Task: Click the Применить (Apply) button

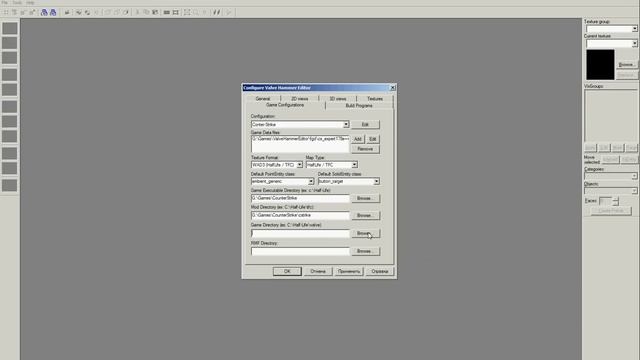Action: coord(349,271)
